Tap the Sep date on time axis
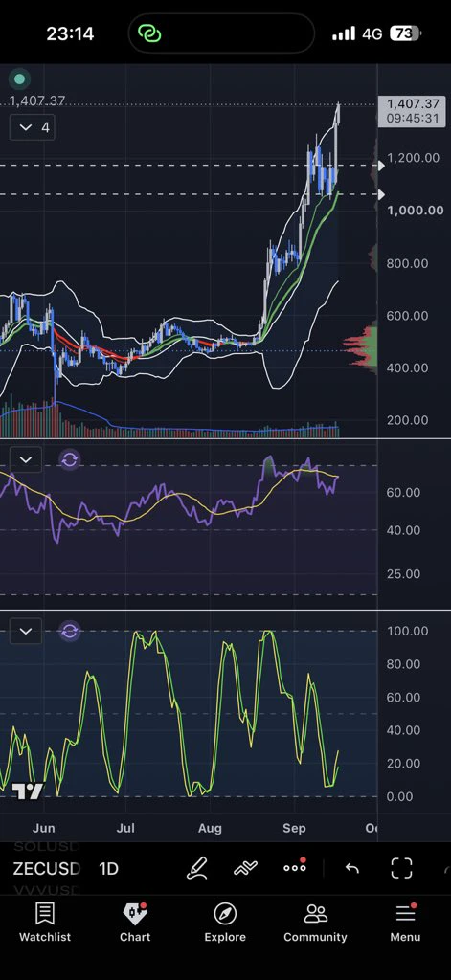 click(x=294, y=828)
